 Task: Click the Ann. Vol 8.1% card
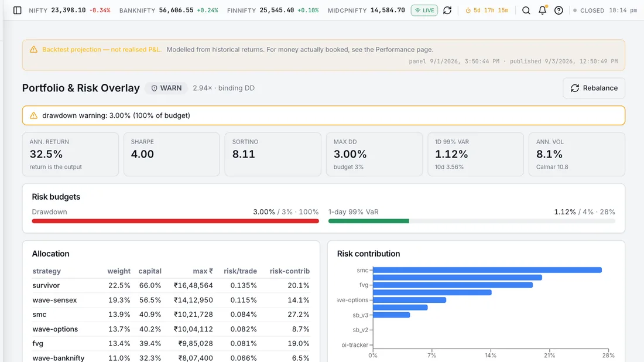[x=577, y=154]
